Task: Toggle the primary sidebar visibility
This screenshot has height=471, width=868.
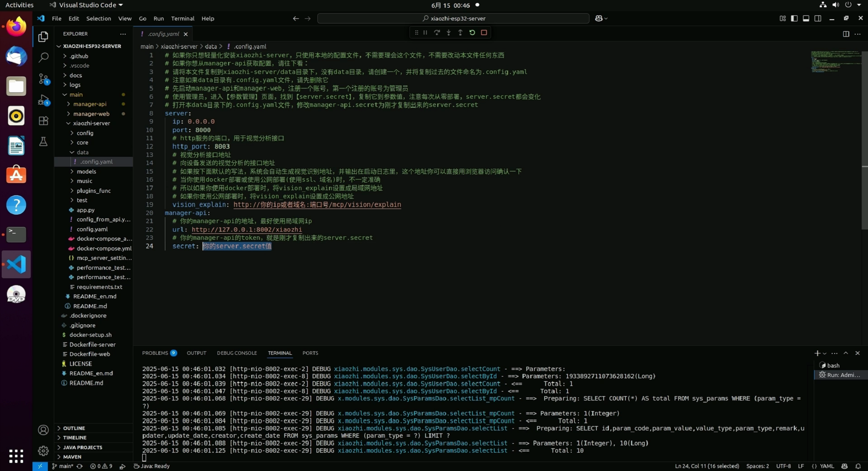Action: [794, 18]
